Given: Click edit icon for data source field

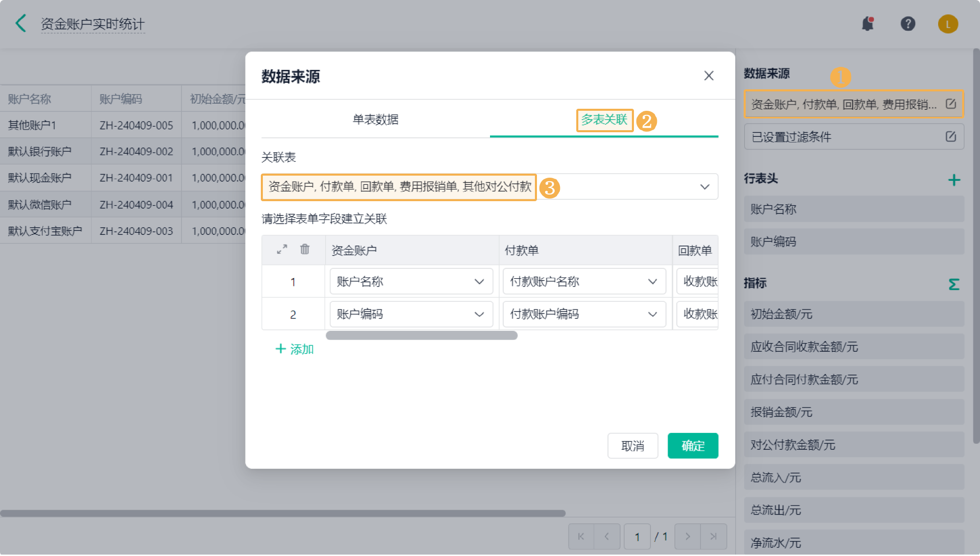Looking at the screenshot, I should point(950,104).
